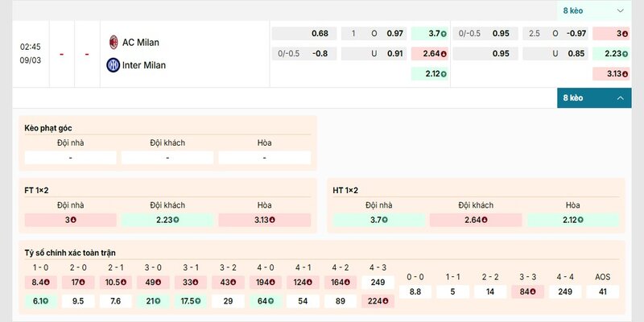Pick first-half Under odds 0.91
644x322 pixels.
(x=374, y=53)
